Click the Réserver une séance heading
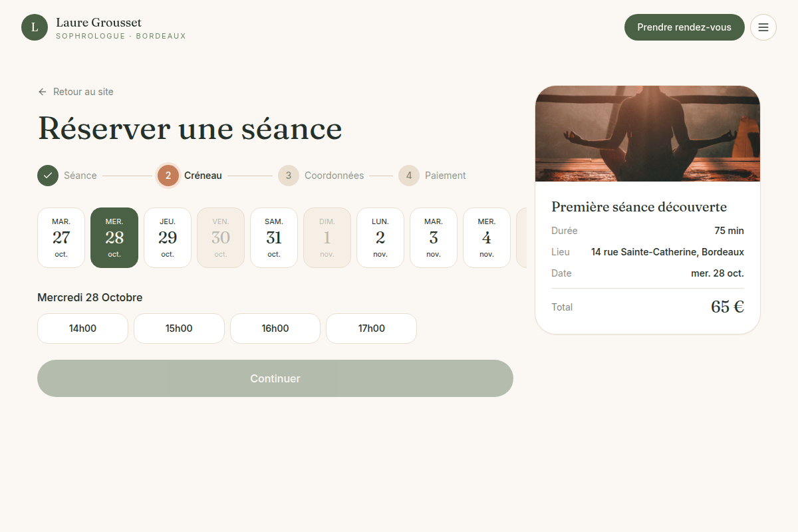Image resolution: width=798 pixels, height=532 pixels. 190,128
